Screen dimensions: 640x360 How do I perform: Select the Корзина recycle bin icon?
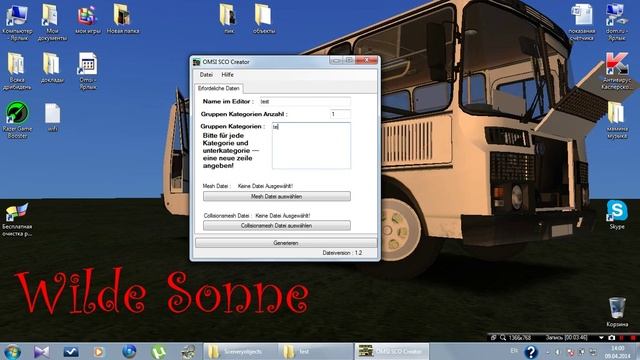617,312
